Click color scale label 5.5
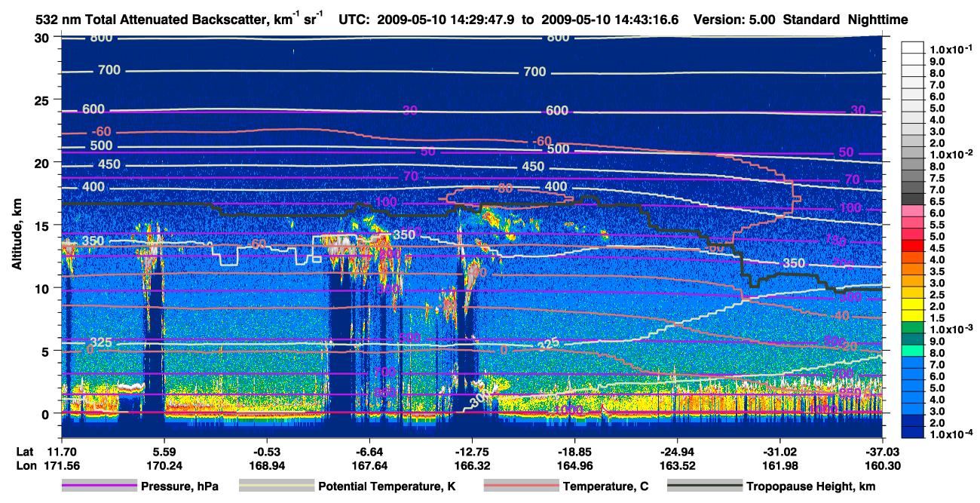 937,224
